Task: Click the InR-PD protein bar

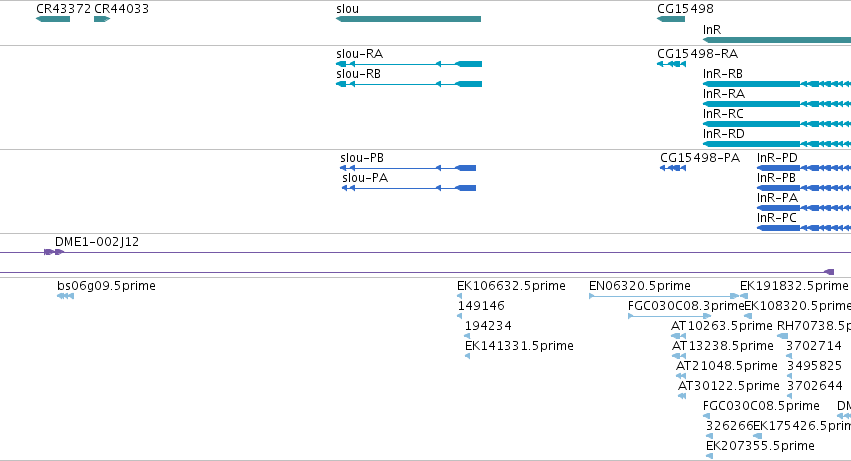Action: [804, 168]
